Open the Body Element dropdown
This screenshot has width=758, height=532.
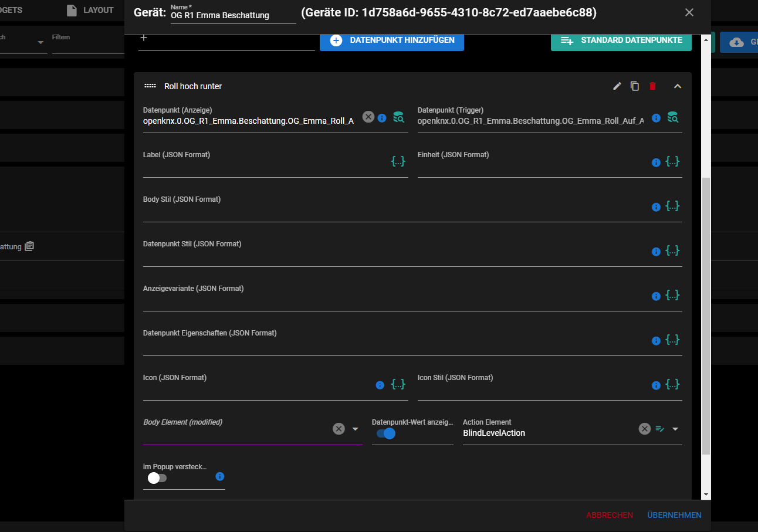(x=355, y=429)
